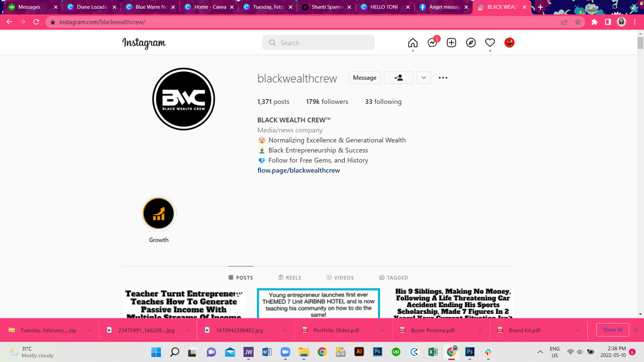Go back in Chrome
Image resolution: width=644 pixels, height=362 pixels.
(9, 22)
